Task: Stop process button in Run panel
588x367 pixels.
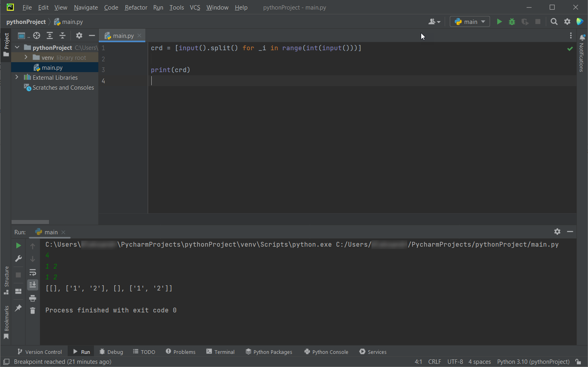Action: (18, 275)
